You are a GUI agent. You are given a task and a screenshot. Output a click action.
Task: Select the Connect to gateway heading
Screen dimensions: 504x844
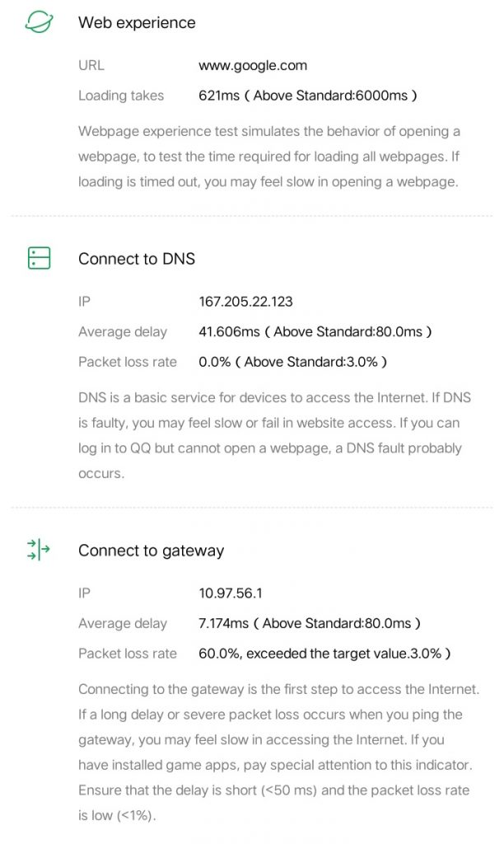pyautogui.click(x=152, y=551)
